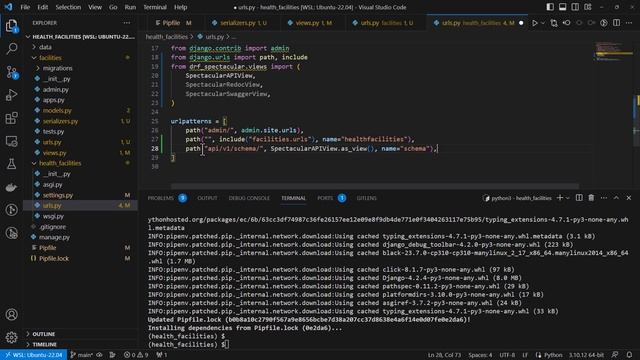Split the terminal panel
The width and height of the screenshot is (640, 360).
pos(579,198)
